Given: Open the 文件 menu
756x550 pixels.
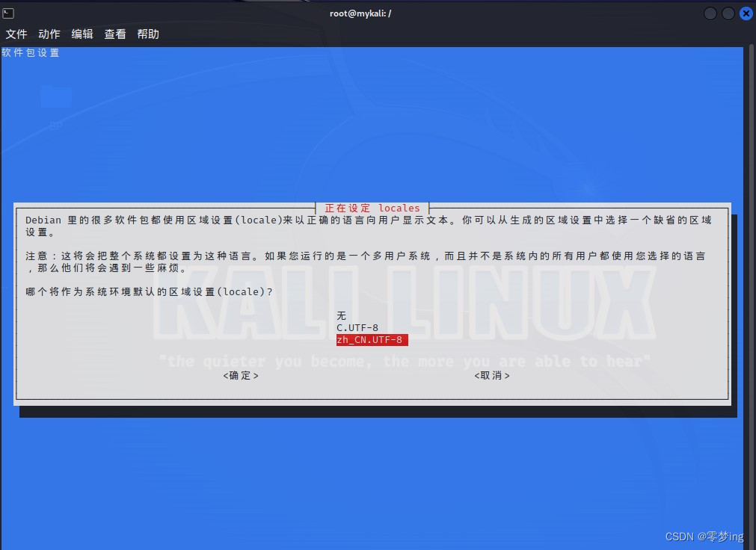Looking at the screenshot, I should point(16,34).
